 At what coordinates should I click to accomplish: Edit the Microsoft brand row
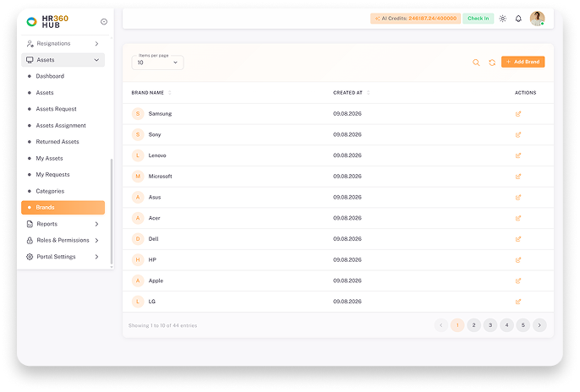click(518, 177)
